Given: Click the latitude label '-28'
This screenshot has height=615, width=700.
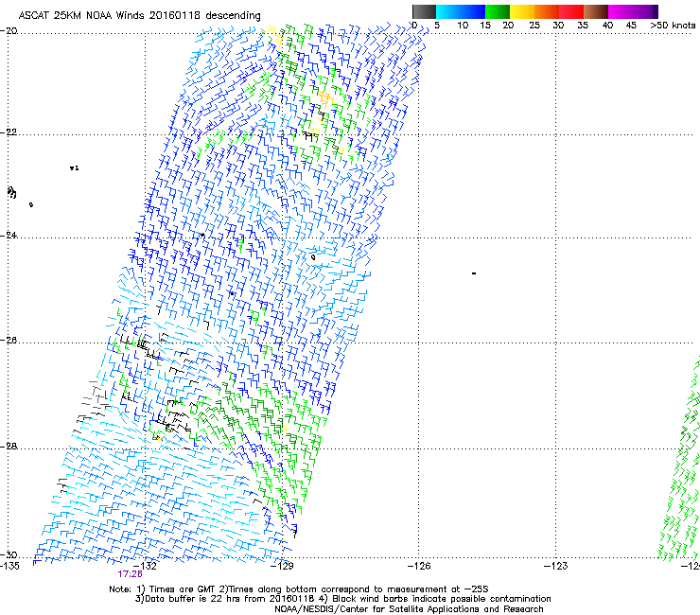Looking at the screenshot, I should pos(9,447).
